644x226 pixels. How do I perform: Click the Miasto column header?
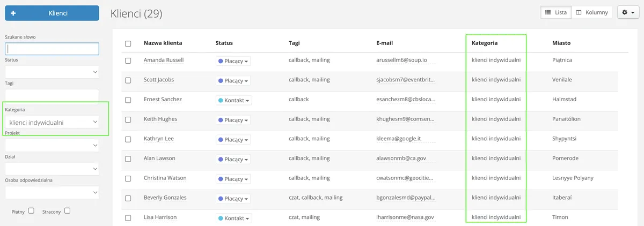point(561,43)
